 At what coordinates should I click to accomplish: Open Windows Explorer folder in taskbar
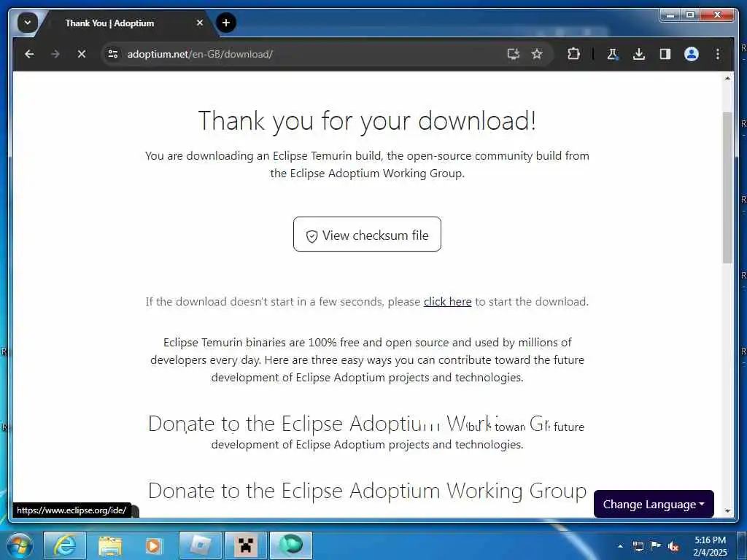click(110, 545)
